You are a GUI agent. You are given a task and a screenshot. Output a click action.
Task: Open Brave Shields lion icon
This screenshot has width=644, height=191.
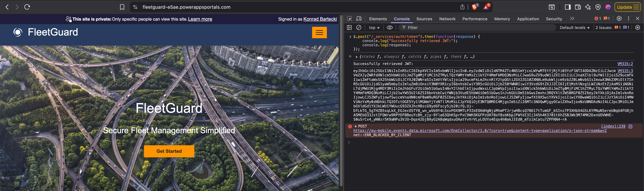(475, 7)
